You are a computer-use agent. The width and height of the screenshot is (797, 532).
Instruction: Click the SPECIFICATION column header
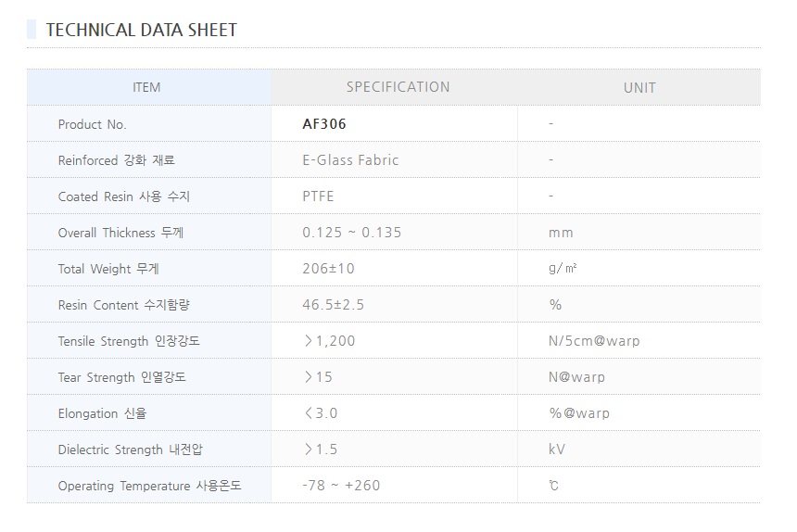pyautogui.click(x=398, y=87)
